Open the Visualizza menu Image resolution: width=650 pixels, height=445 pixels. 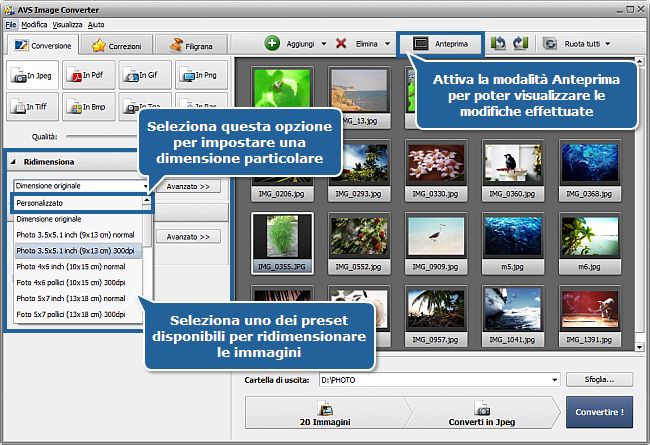[68, 23]
